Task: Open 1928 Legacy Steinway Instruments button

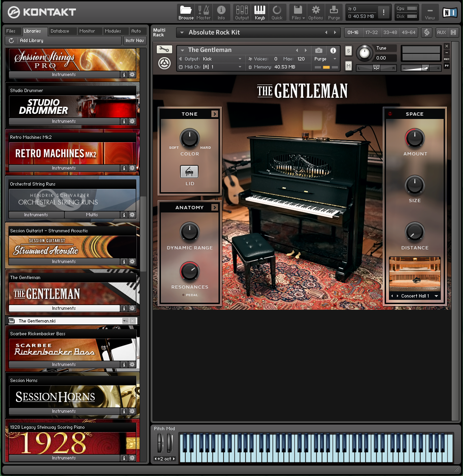Action: click(x=64, y=458)
